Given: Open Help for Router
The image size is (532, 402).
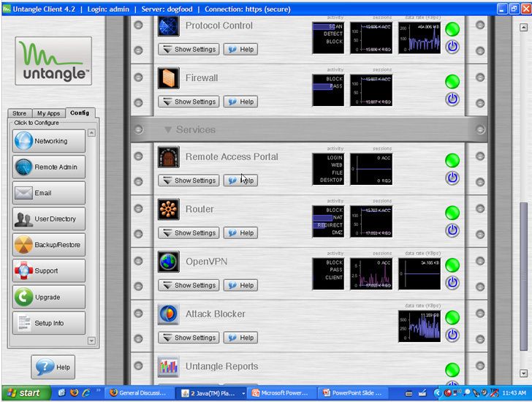Looking at the screenshot, I should [x=240, y=232].
